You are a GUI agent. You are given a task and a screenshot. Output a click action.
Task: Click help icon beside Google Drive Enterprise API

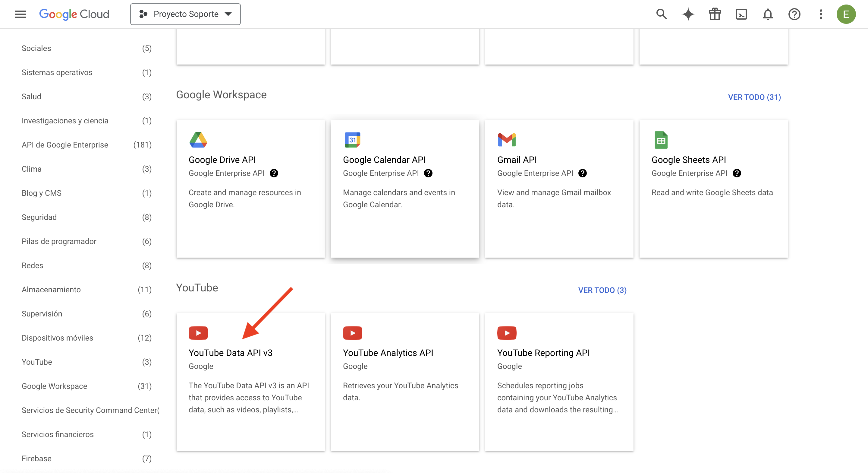pyautogui.click(x=274, y=173)
